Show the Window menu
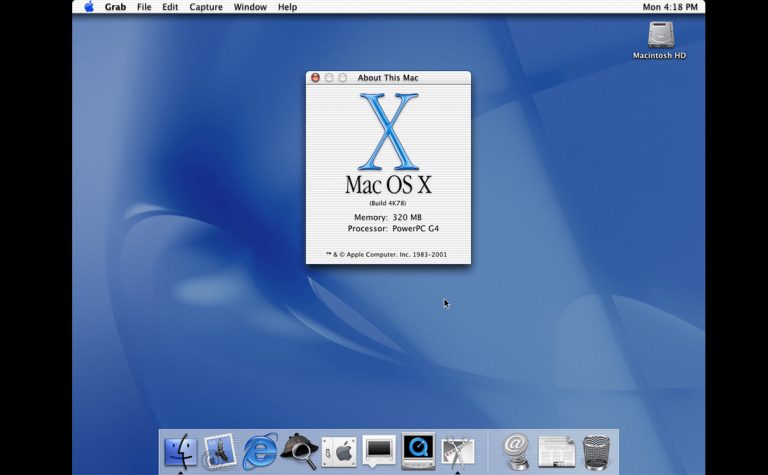The height and width of the screenshot is (475, 768). pos(250,7)
